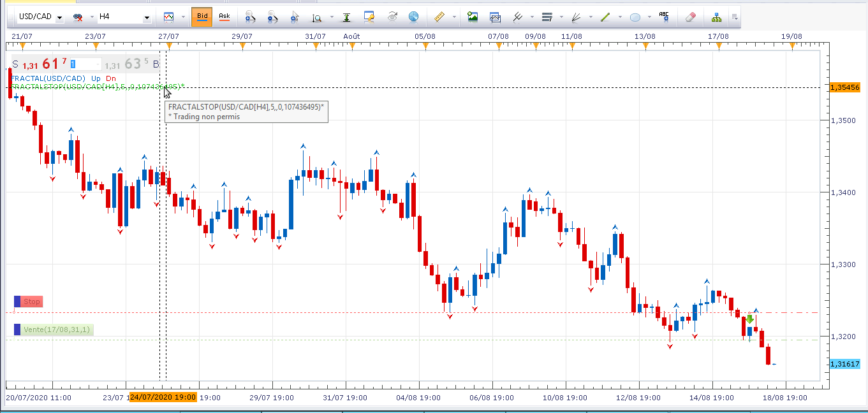The width and height of the screenshot is (868, 413).
Task: Select the ellipse shape drawing tool
Action: 635,17
